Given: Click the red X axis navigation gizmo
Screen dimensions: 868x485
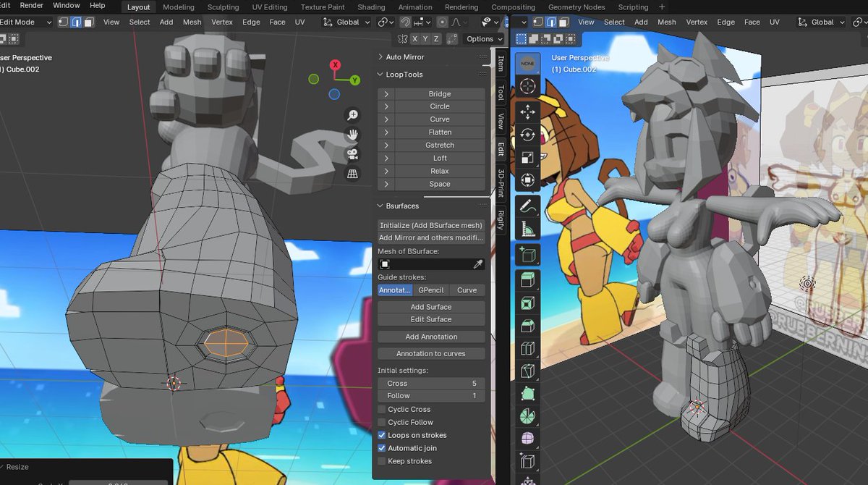Looking at the screenshot, I should 336,65.
